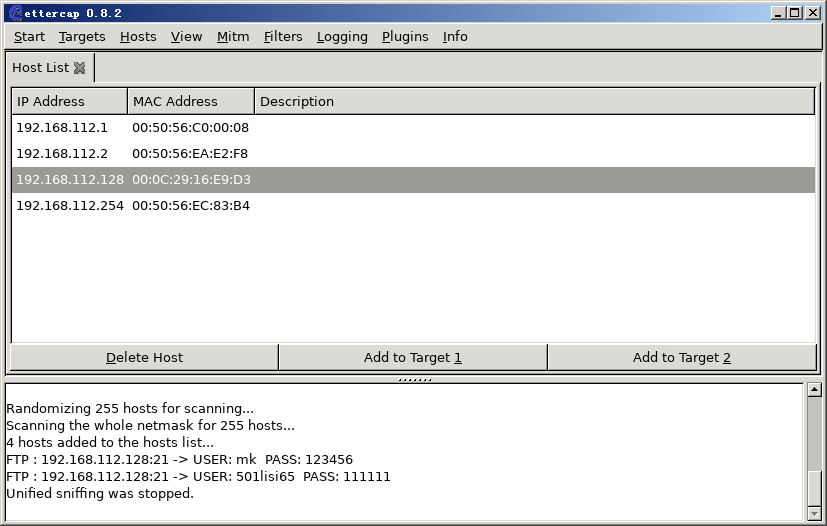Screen dimensions: 827x526
Task: Open the Targets menu
Action: click(x=82, y=36)
